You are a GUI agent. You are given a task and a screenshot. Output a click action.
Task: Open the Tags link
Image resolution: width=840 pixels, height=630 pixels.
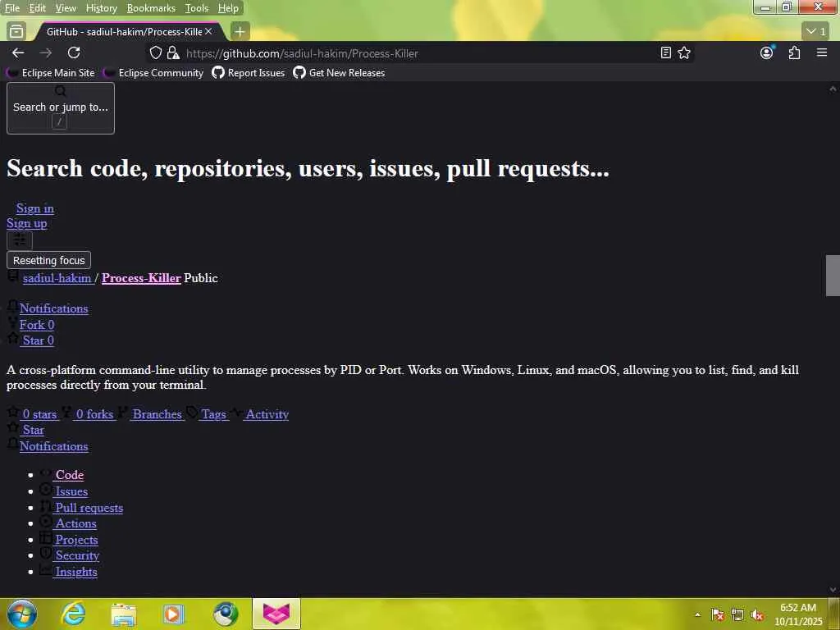pyautogui.click(x=214, y=414)
